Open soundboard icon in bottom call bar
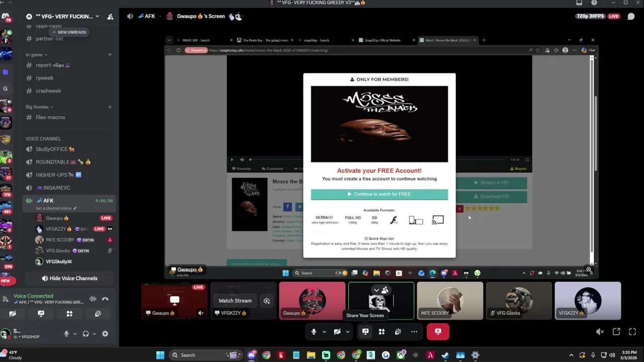Viewport: 644px width, 362px height. pyautogui.click(x=398, y=331)
